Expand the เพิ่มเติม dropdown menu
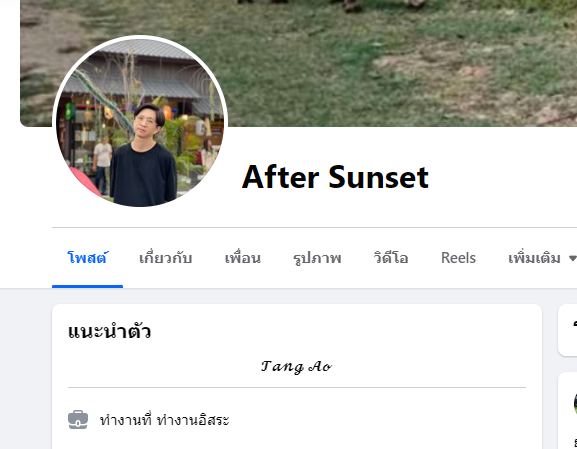Screen dimensions: 577x449 [540, 258]
